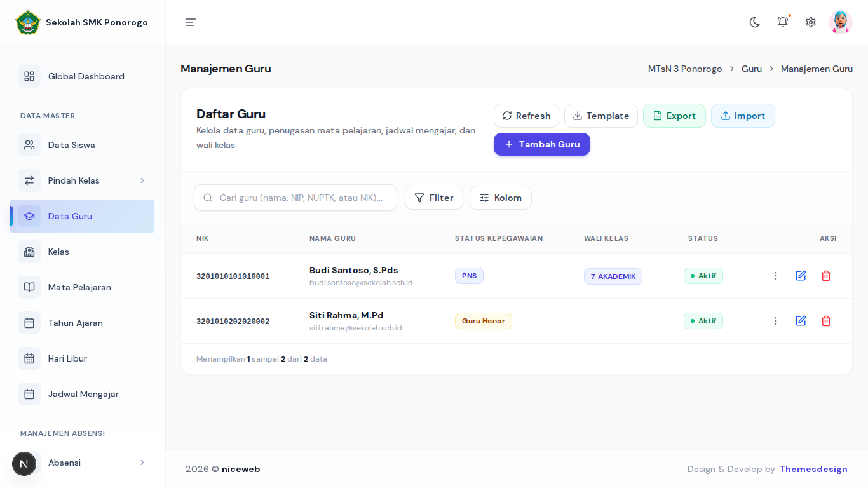The height and width of the screenshot is (488, 868).
Task: Open settings gear icon in header
Action: (x=811, y=22)
